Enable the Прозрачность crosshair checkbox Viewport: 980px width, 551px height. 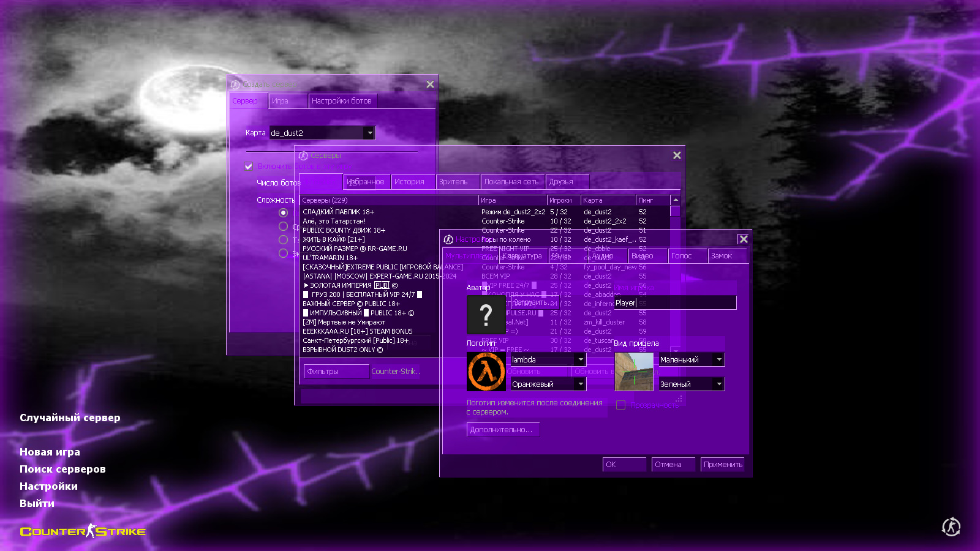point(620,405)
